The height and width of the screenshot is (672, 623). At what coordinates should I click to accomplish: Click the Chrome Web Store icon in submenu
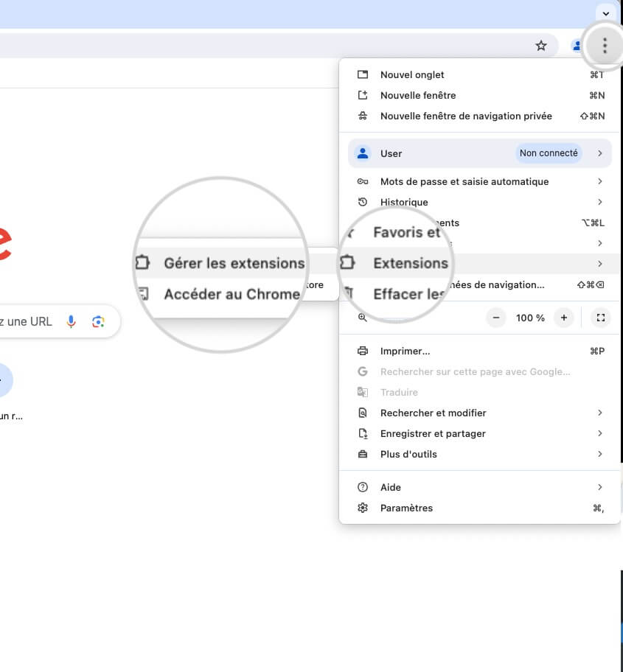[143, 293]
